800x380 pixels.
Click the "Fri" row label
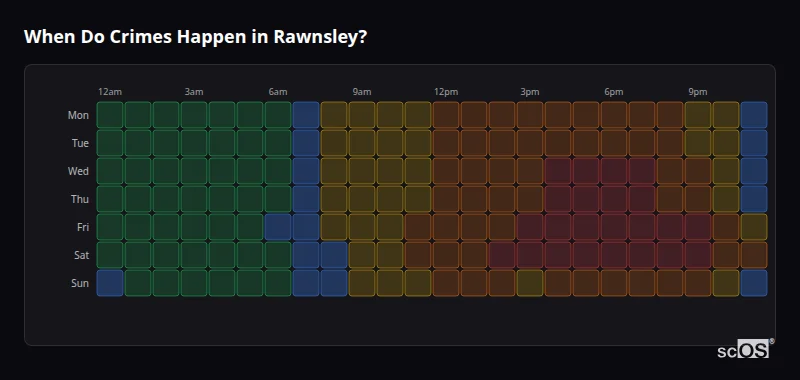coord(83,227)
